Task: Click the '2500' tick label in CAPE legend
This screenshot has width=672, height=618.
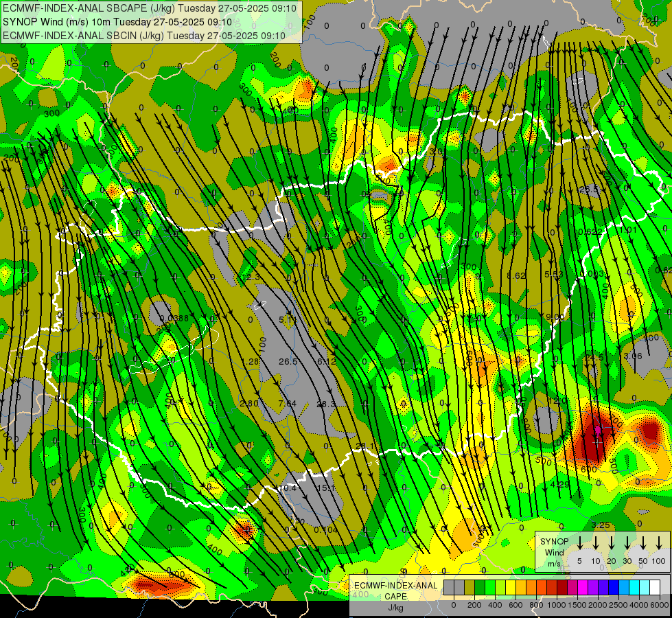Action: coord(619,605)
